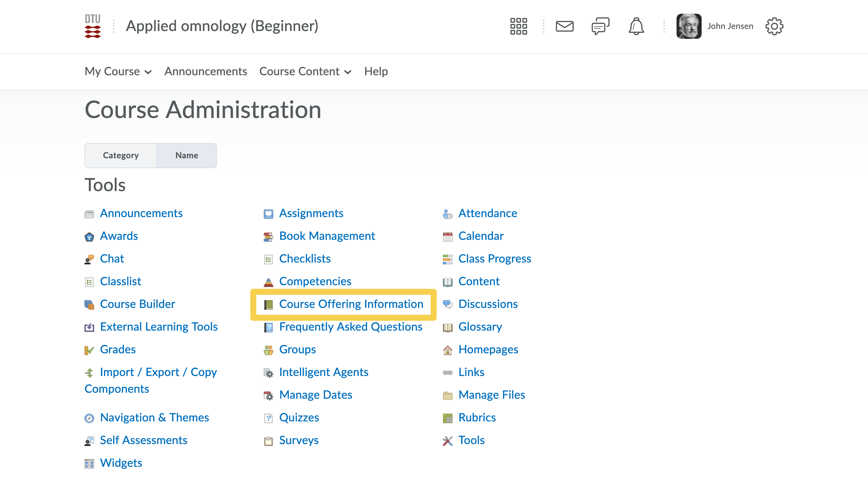
Task: Open the course selector grid icon
Action: (518, 26)
